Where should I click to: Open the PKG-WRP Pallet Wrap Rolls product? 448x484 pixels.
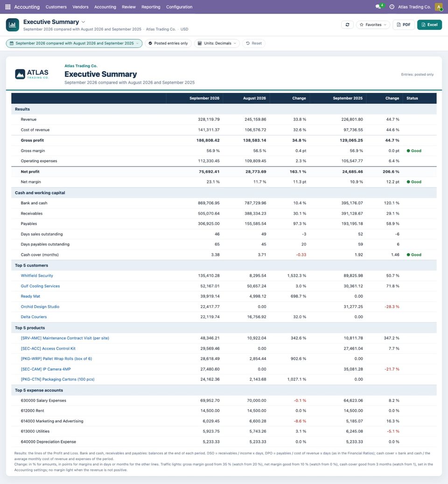tap(56, 358)
